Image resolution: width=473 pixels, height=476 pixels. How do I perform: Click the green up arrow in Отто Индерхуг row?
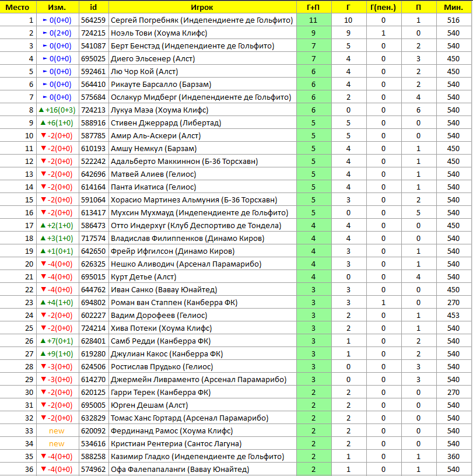click(43, 225)
